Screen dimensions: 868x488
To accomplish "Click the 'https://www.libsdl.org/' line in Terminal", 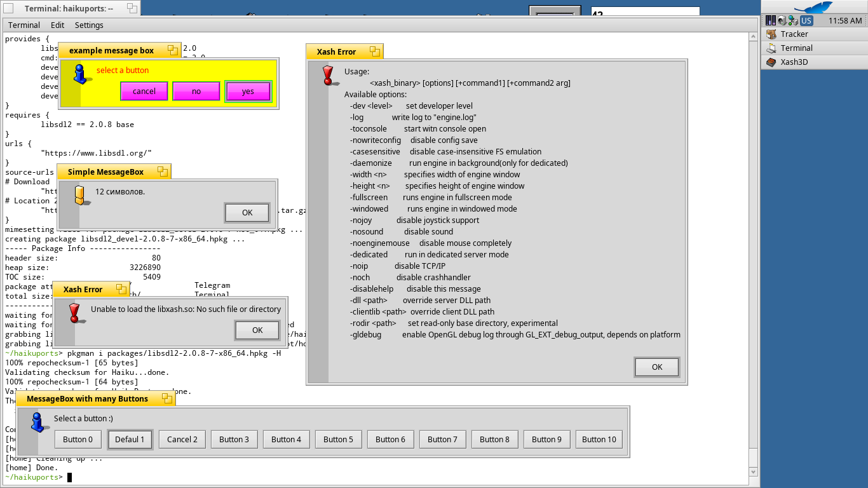I will (96, 153).
